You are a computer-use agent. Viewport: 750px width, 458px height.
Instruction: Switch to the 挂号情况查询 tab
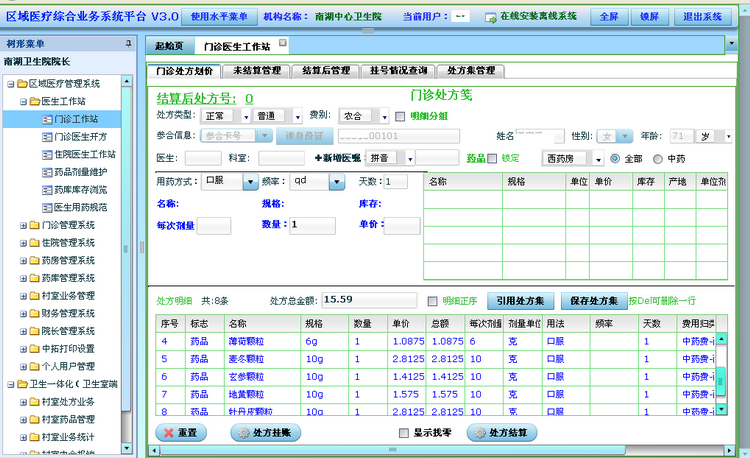(398, 71)
